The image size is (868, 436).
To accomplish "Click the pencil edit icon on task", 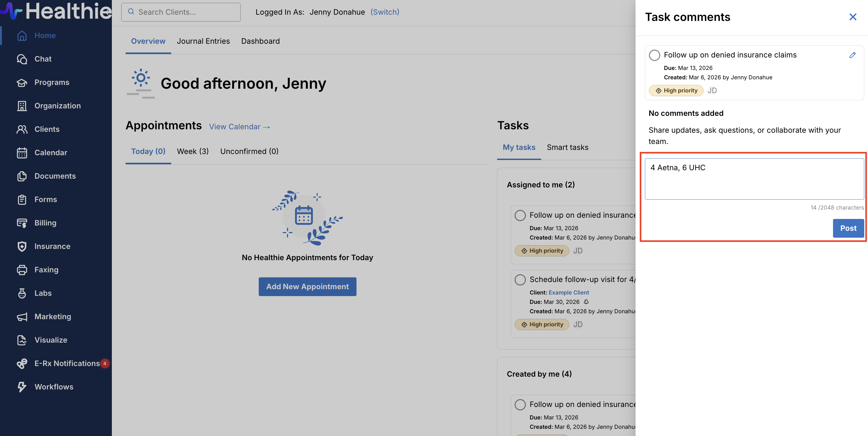I will [x=852, y=55].
